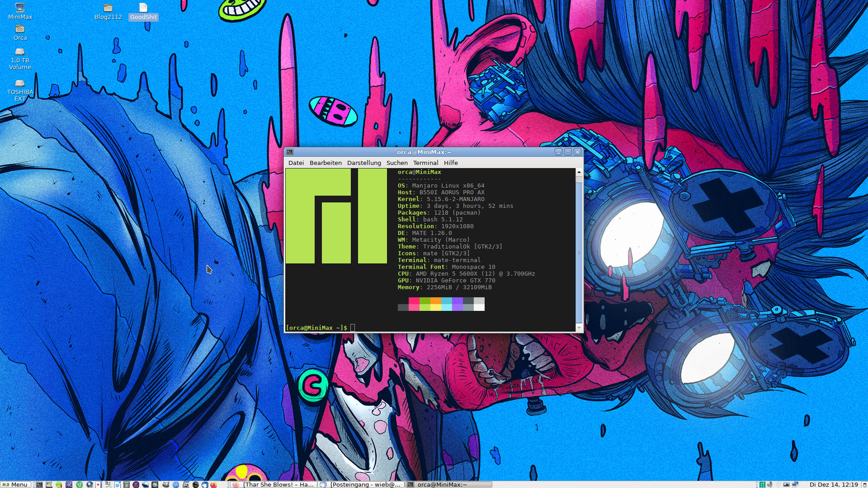Launch the color picker wheel icon
868x488 pixels.
(155, 484)
